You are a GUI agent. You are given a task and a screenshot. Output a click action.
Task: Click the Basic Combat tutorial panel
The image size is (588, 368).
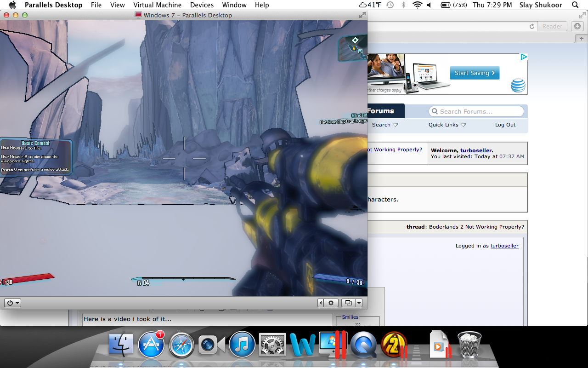point(35,157)
